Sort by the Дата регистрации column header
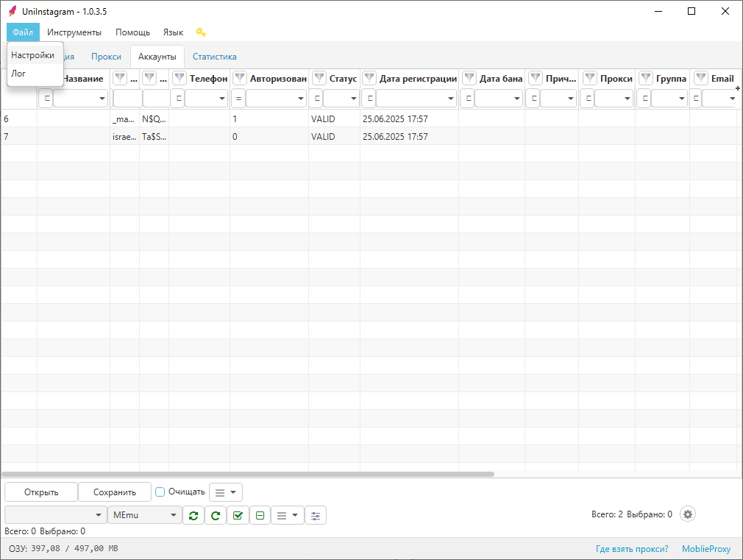Screen dimensions: 743x560 (418, 79)
